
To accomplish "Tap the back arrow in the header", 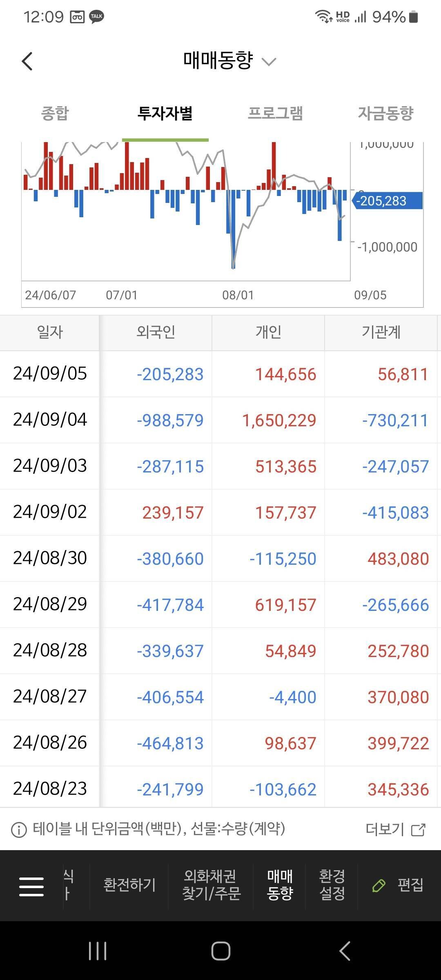I will pos(27,62).
